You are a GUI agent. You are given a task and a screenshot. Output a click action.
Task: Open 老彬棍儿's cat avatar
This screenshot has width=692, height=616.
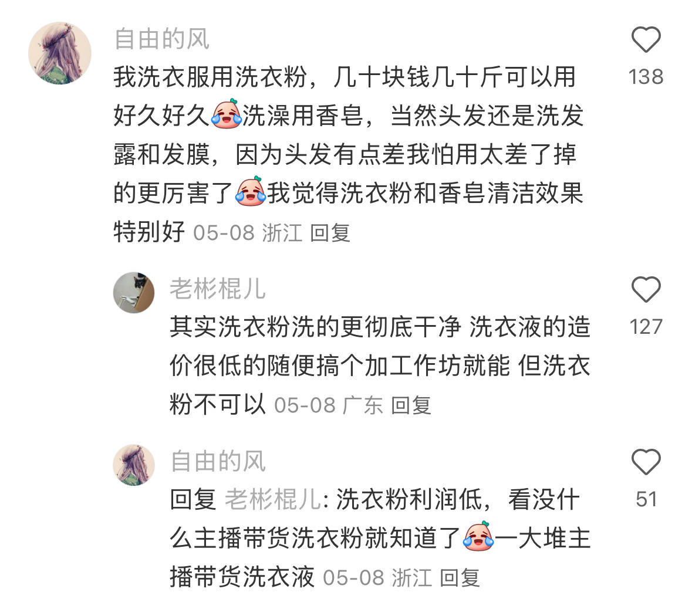(x=134, y=293)
